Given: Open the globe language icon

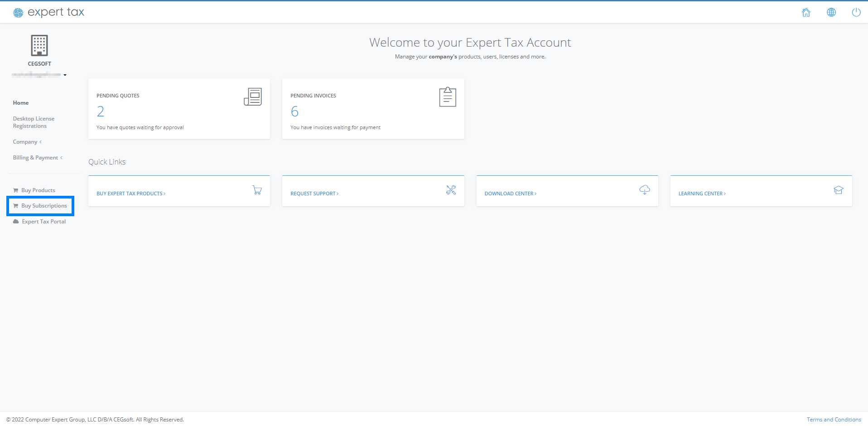Looking at the screenshot, I should [831, 12].
